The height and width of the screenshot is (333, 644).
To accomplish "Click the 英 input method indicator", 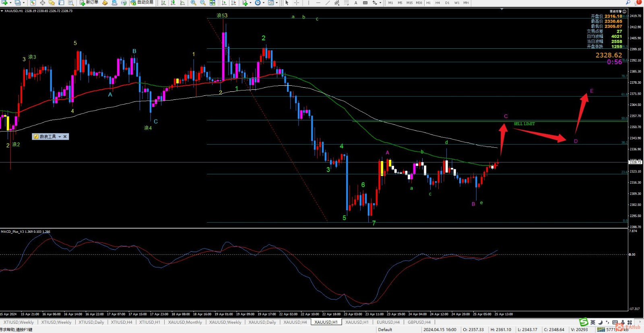I will (x=592, y=322).
